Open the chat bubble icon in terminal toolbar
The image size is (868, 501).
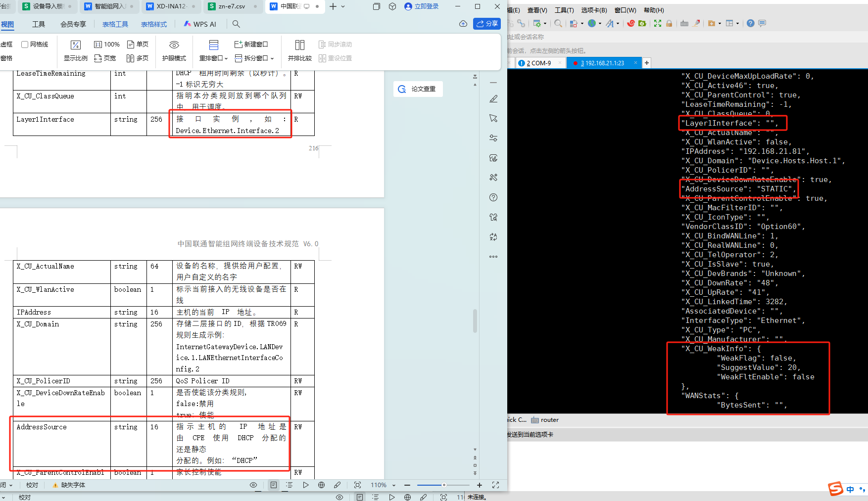click(x=762, y=23)
